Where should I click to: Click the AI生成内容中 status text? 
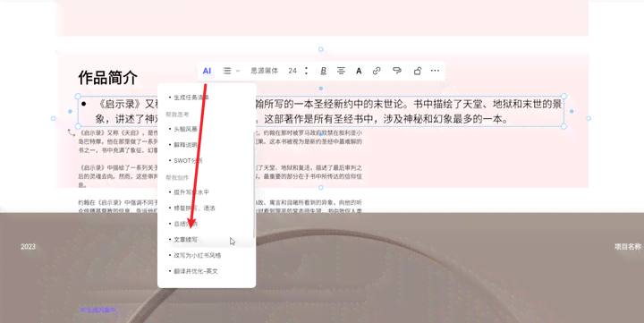(x=100, y=310)
